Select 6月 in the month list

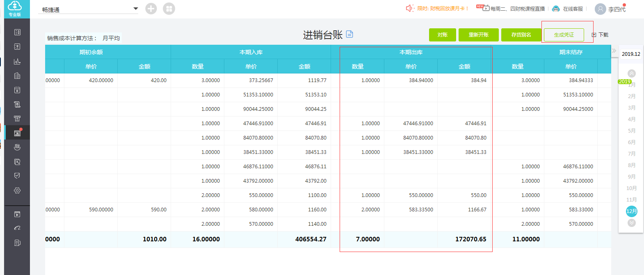click(x=632, y=142)
